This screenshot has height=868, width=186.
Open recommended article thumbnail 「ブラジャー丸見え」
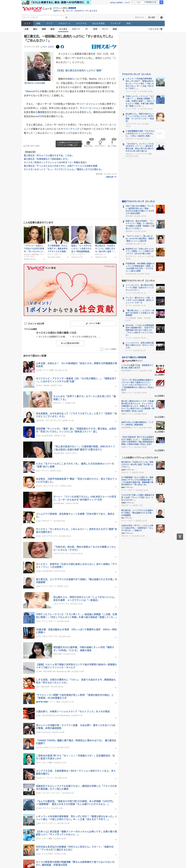tap(34, 235)
